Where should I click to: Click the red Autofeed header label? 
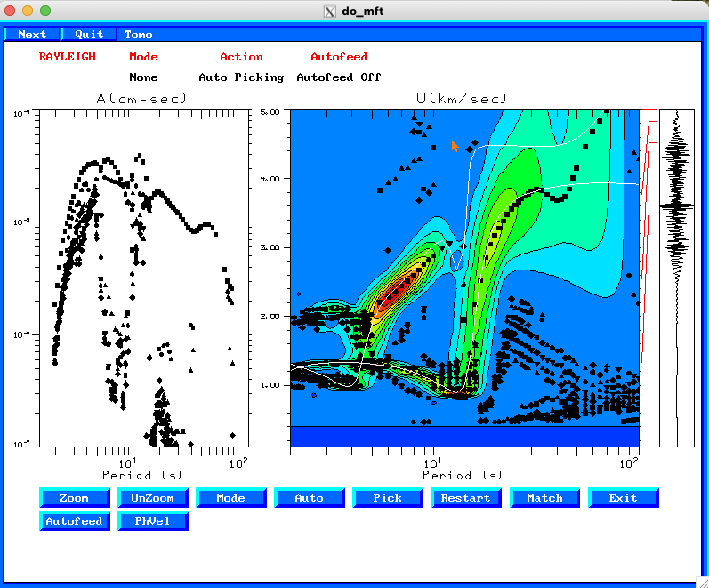click(339, 56)
